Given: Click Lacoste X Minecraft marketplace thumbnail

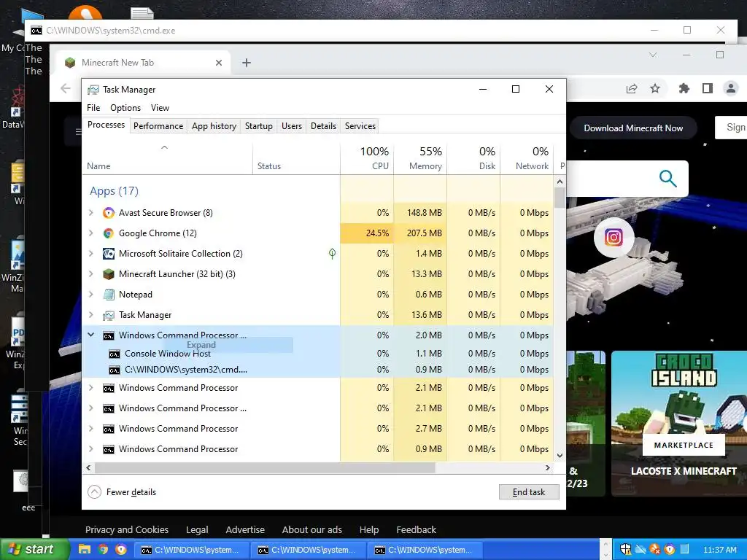Looking at the screenshot, I should click(679, 423).
